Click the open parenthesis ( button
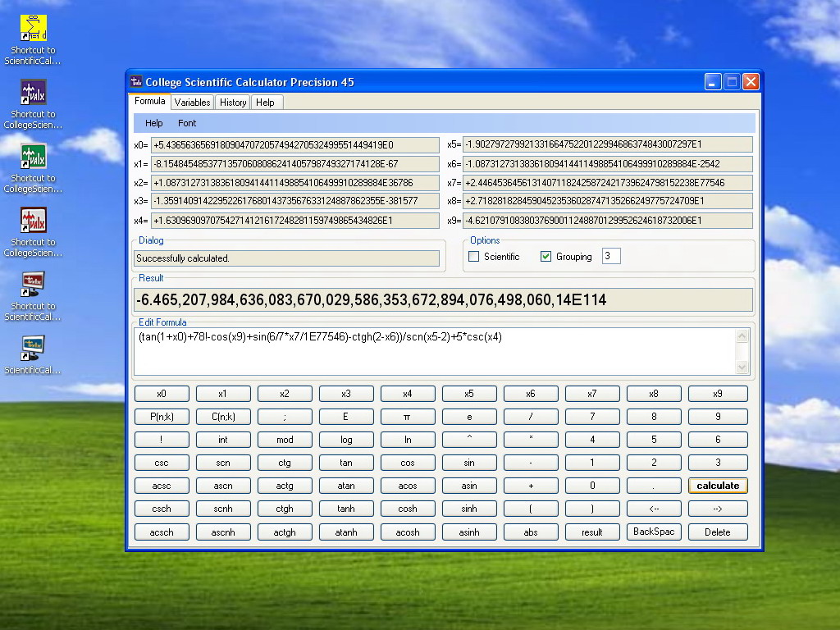840x630 pixels. tap(531, 509)
